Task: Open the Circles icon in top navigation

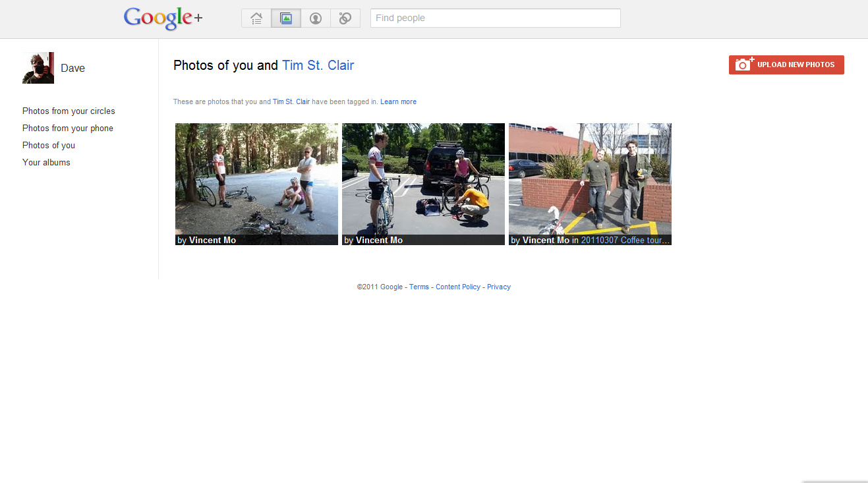Action: pyautogui.click(x=345, y=18)
